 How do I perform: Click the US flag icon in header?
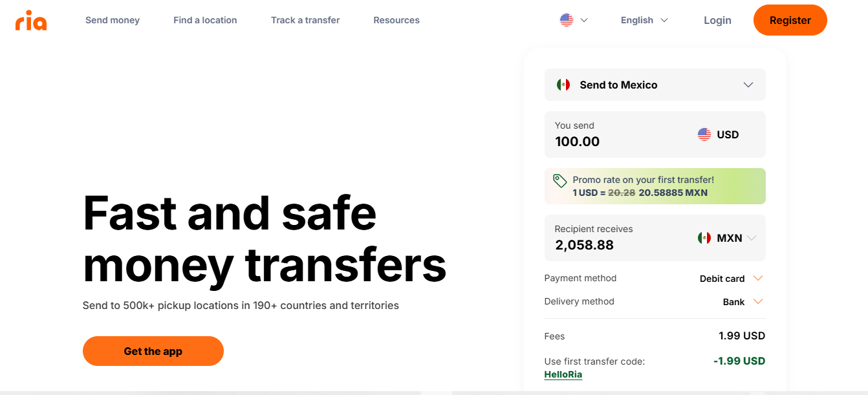[567, 20]
